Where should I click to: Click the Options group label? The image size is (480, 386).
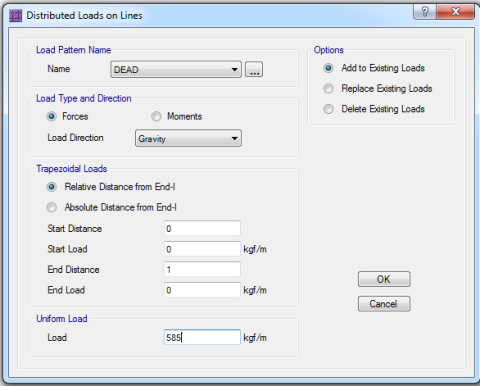[329, 50]
